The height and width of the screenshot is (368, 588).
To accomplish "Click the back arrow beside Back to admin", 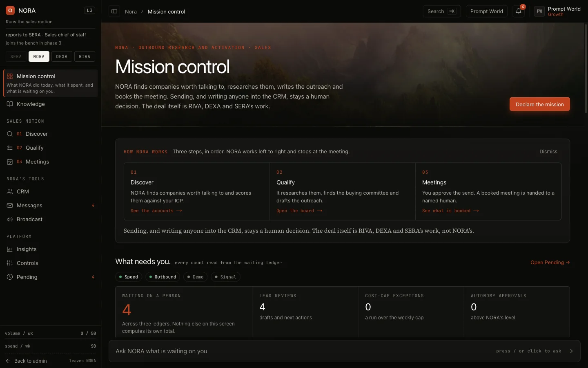I will pyautogui.click(x=8, y=361).
